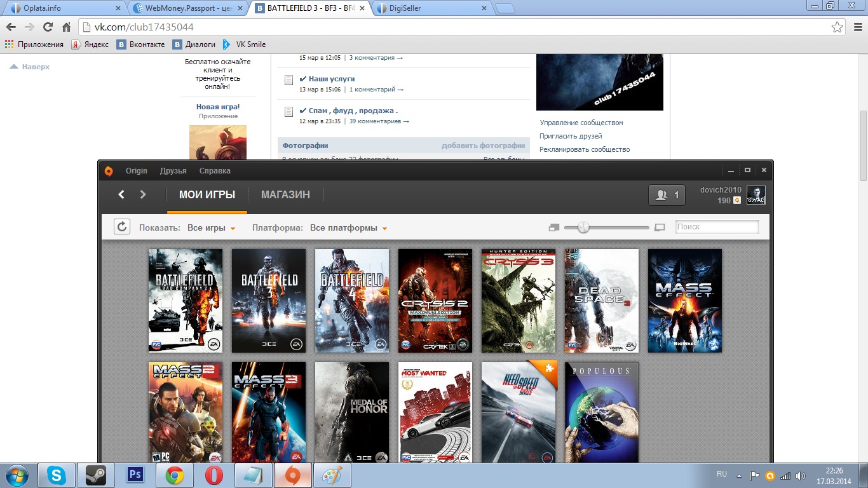Viewport: 868px width, 488px height.
Task: Refresh the Origin game library
Action: (122, 227)
